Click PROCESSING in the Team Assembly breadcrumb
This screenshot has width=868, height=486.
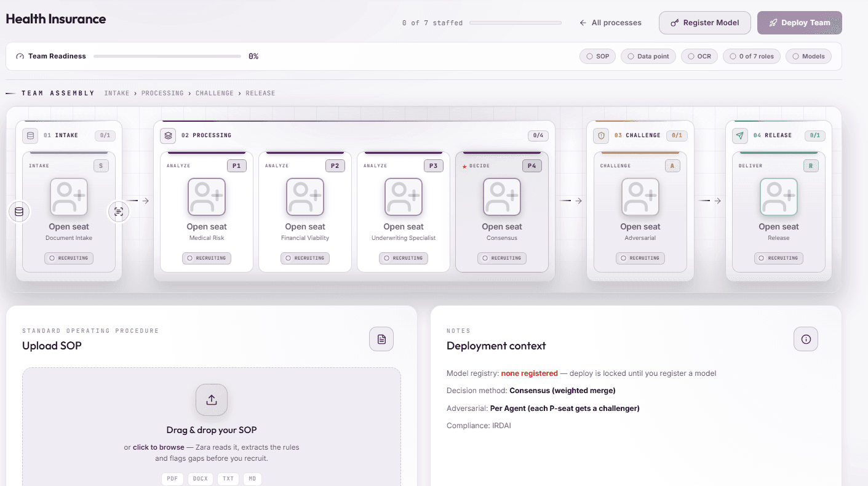[x=162, y=94]
